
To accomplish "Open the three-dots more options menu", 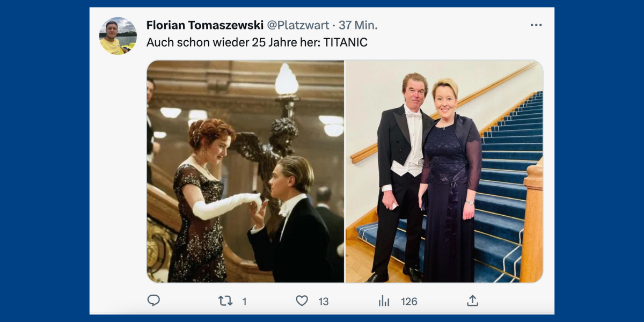I will pos(536,25).
